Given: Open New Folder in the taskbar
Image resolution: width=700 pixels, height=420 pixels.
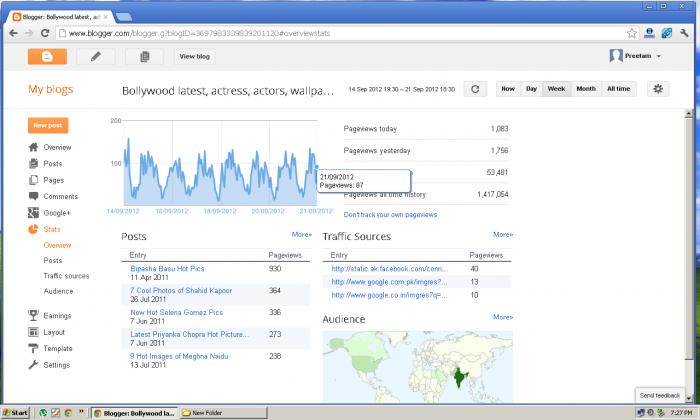Looking at the screenshot, I should [x=223, y=413].
